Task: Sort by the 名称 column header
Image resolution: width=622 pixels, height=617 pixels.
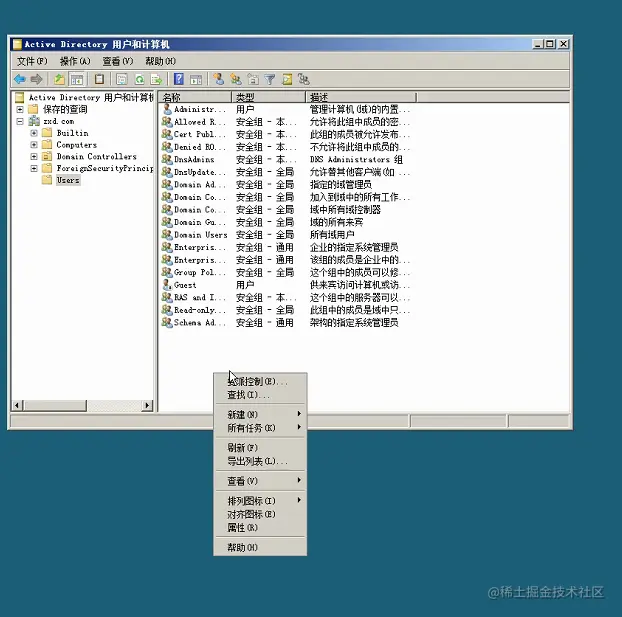Action: (x=195, y=97)
